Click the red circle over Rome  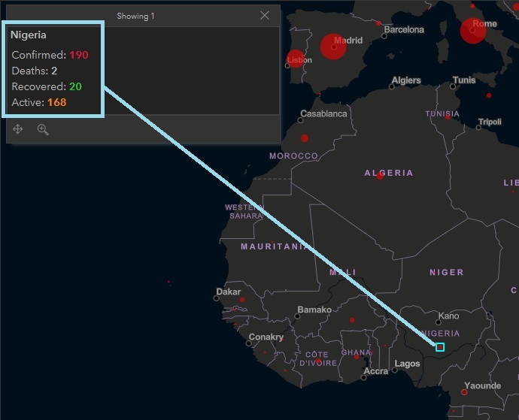pyautogui.click(x=473, y=30)
